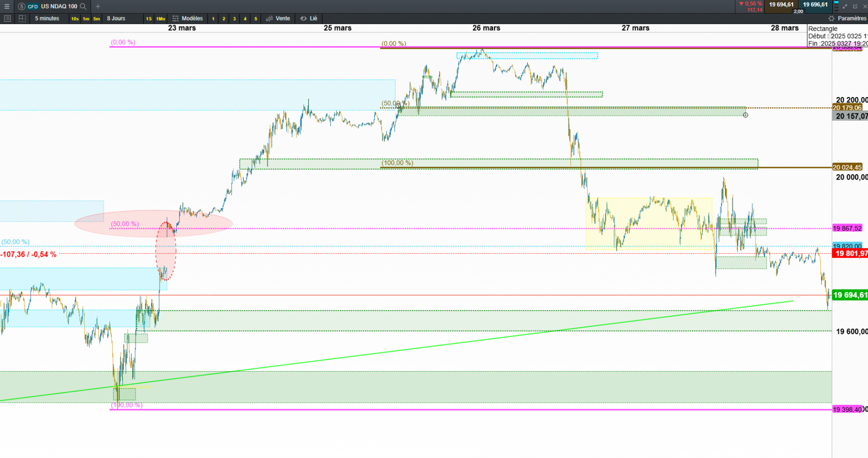Switch to 5m timeframe shortcut
The height and width of the screenshot is (458, 868).
[97, 19]
